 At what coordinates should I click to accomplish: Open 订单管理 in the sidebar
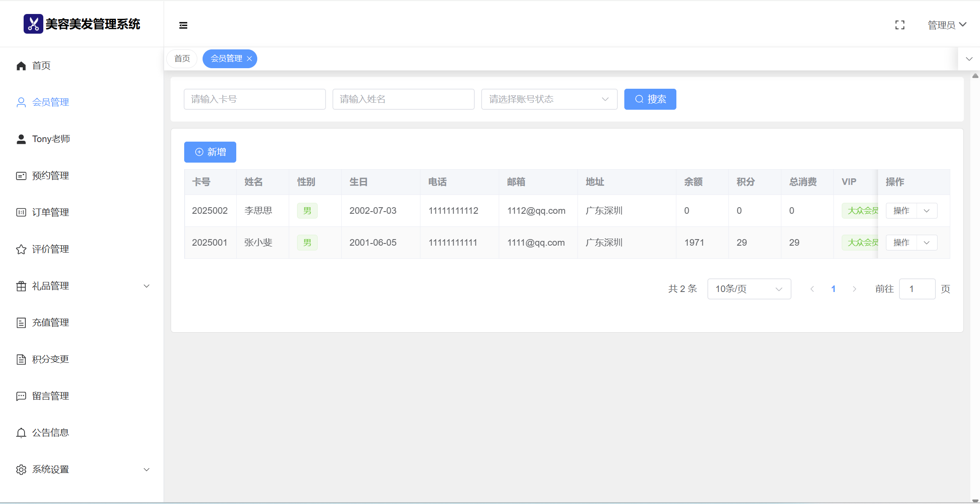pos(50,212)
